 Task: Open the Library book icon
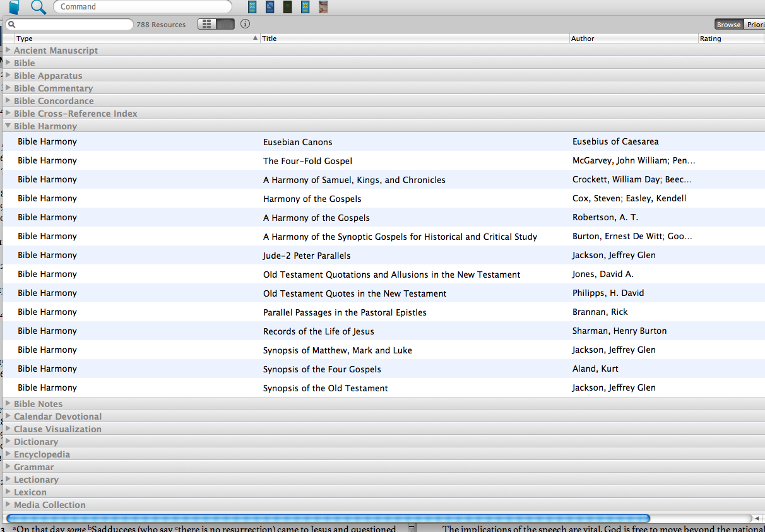point(14,7)
